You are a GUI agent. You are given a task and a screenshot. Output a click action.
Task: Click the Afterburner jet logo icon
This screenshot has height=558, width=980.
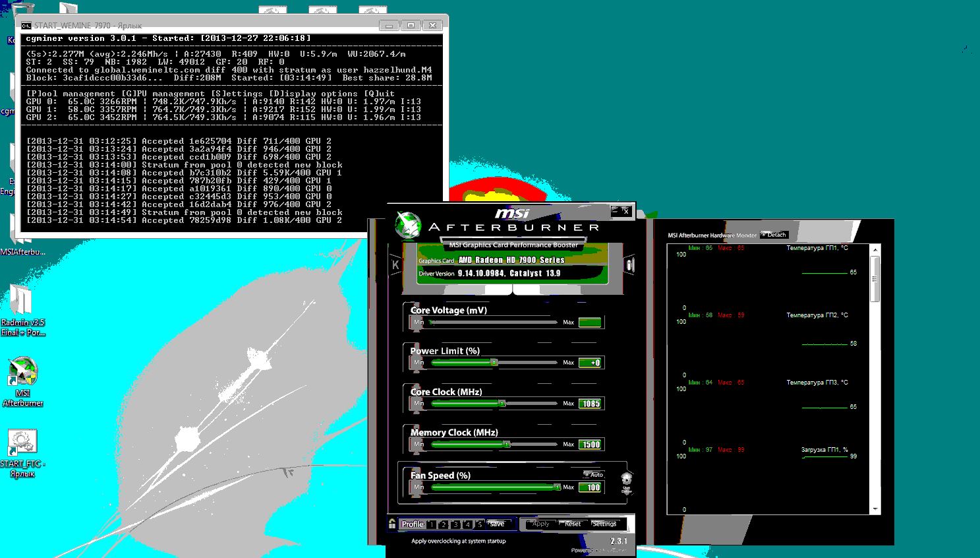pyautogui.click(x=407, y=225)
